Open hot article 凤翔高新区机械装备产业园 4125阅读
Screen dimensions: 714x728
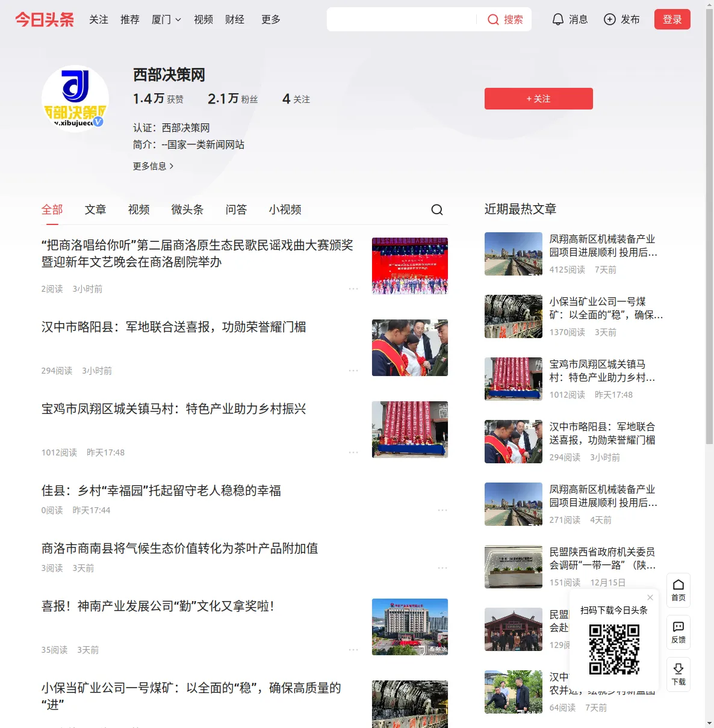(x=603, y=246)
